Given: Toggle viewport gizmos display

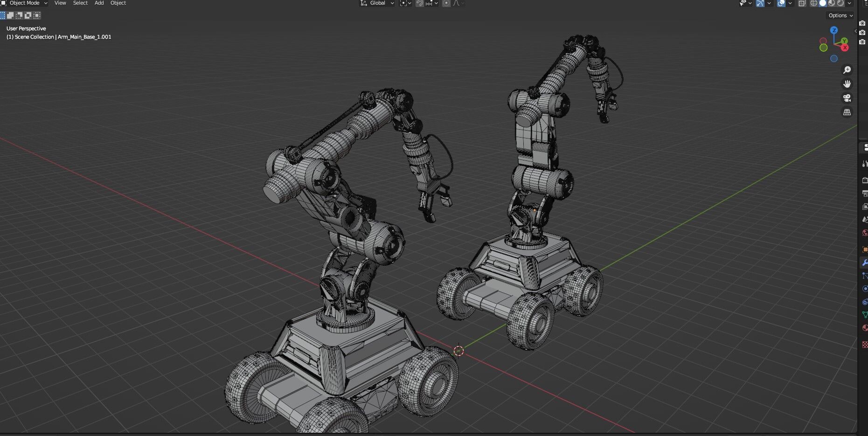Looking at the screenshot, I should (x=760, y=3).
